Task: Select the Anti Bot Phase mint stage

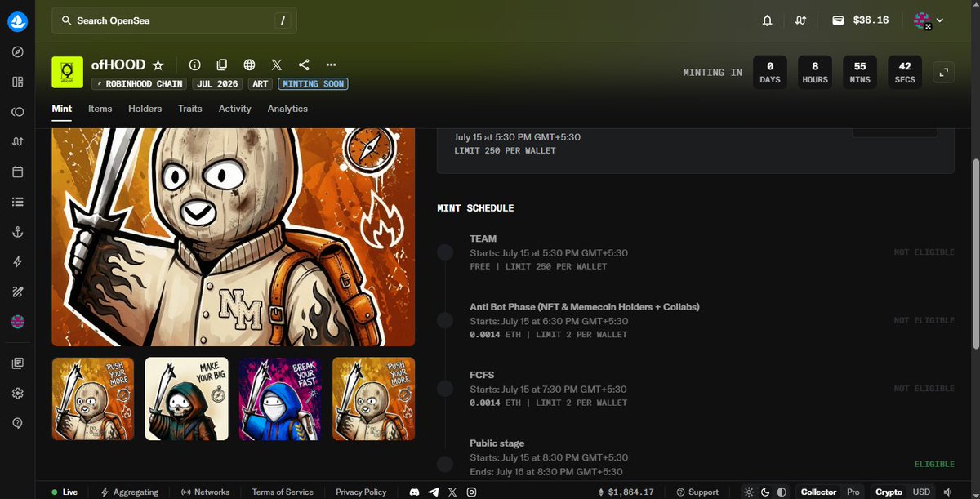Action: pyautogui.click(x=696, y=320)
